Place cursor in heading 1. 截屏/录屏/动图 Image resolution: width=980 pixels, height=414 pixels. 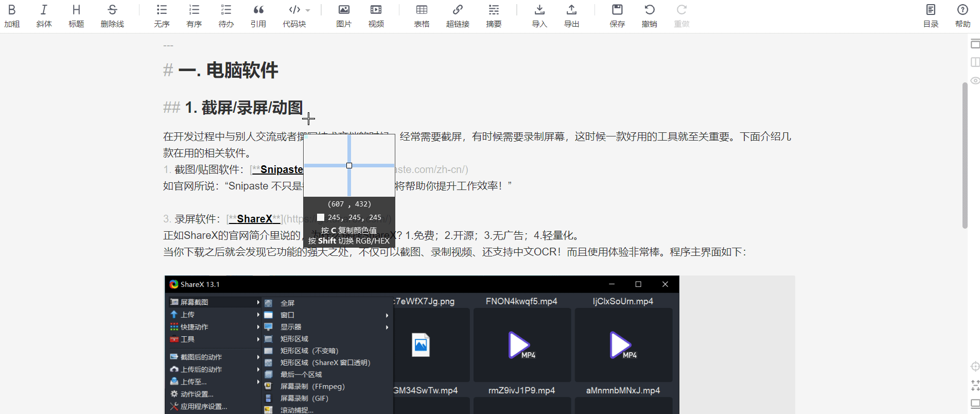(x=244, y=108)
